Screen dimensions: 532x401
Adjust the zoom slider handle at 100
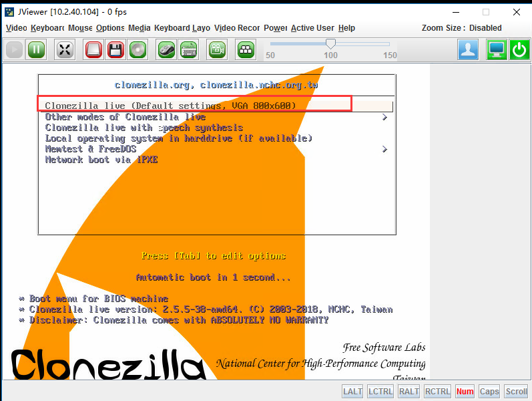click(330, 43)
